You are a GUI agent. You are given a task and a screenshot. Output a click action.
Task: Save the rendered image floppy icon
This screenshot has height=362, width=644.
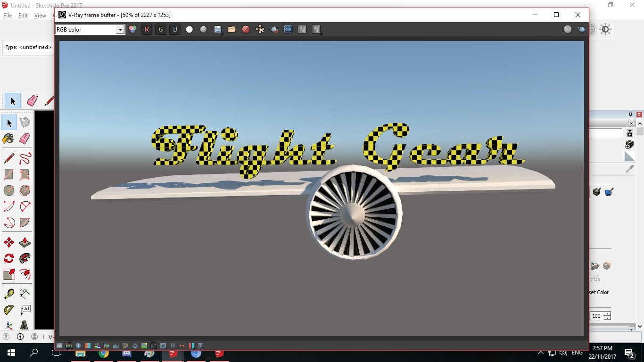click(217, 29)
